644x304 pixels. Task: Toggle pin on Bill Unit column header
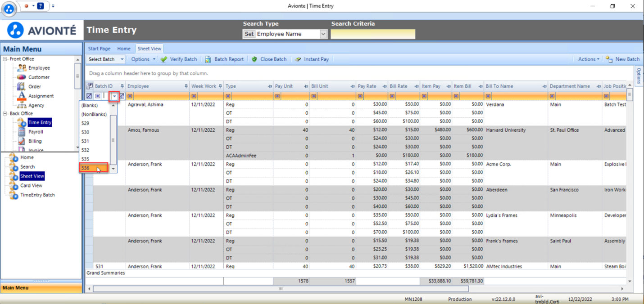(x=353, y=86)
